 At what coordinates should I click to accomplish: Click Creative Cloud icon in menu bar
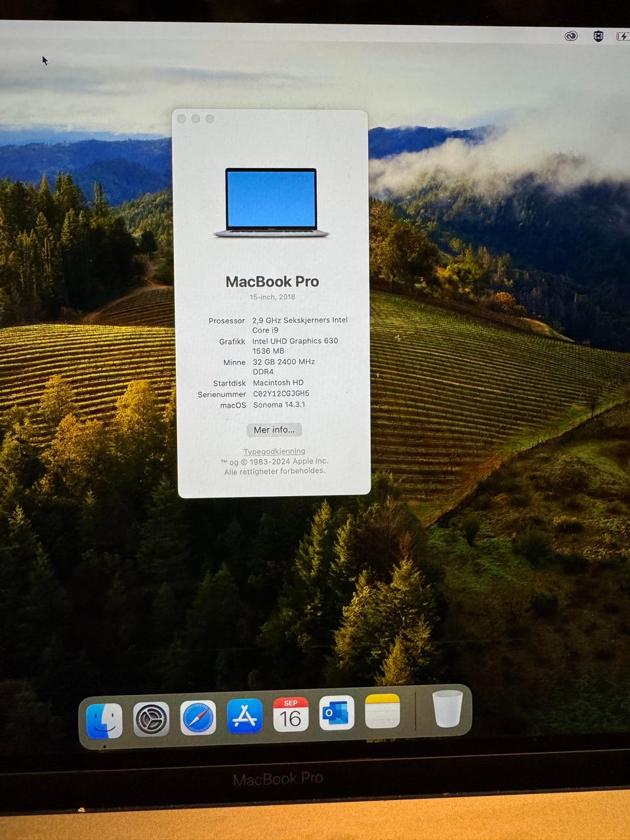(571, 36)
